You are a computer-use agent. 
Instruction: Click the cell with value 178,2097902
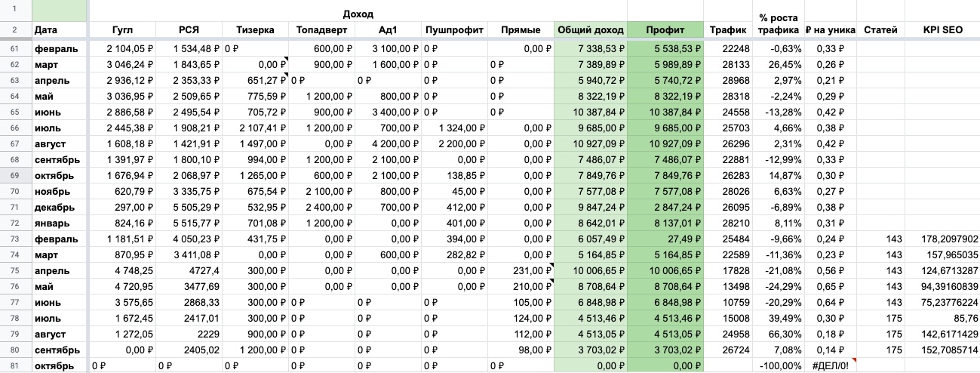tap(942, 239)
